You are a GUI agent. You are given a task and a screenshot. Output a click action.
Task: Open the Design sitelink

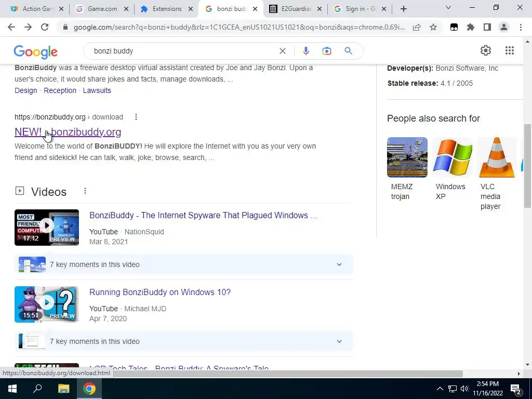(26, 90)
